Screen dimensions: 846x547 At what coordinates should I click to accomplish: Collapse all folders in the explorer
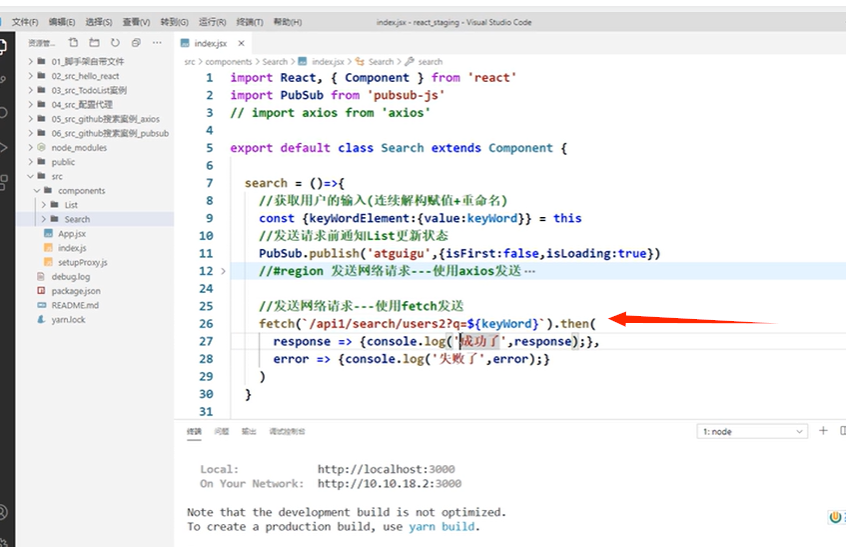136,43
